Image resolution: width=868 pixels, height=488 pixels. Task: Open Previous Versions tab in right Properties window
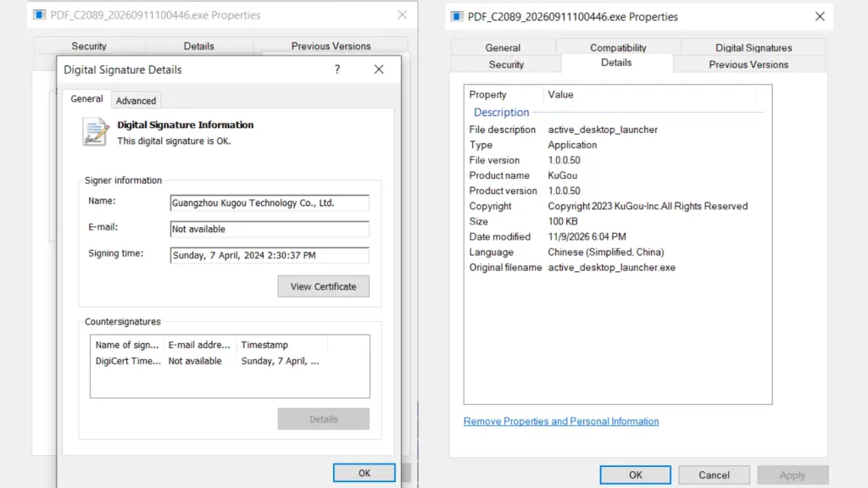748,64
